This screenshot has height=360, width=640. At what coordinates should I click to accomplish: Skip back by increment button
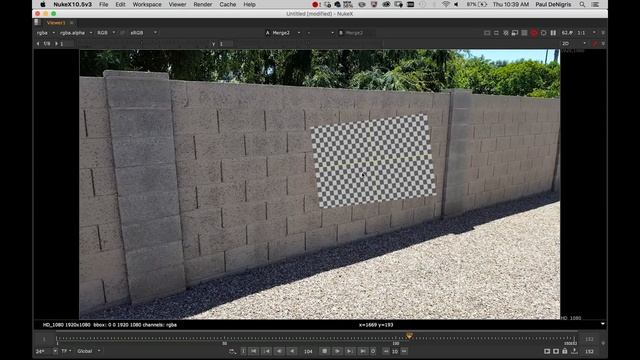tap(386, 351)
